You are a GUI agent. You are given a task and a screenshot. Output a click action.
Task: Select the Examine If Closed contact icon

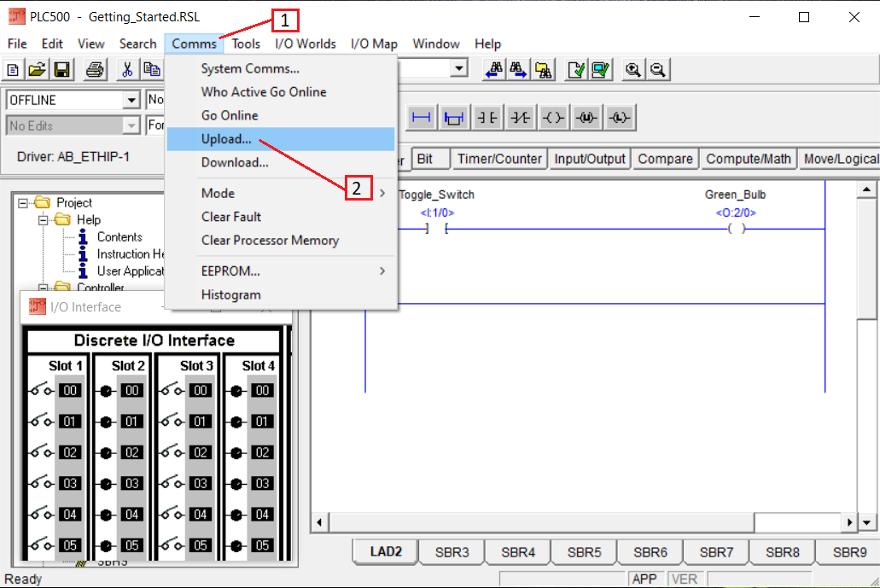pos(487,117)
